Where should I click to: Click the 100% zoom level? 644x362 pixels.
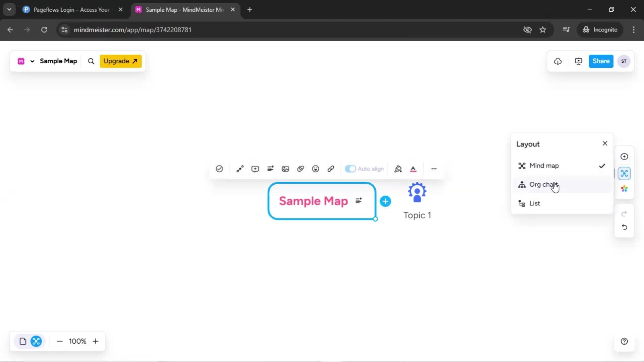pos(77,341)
